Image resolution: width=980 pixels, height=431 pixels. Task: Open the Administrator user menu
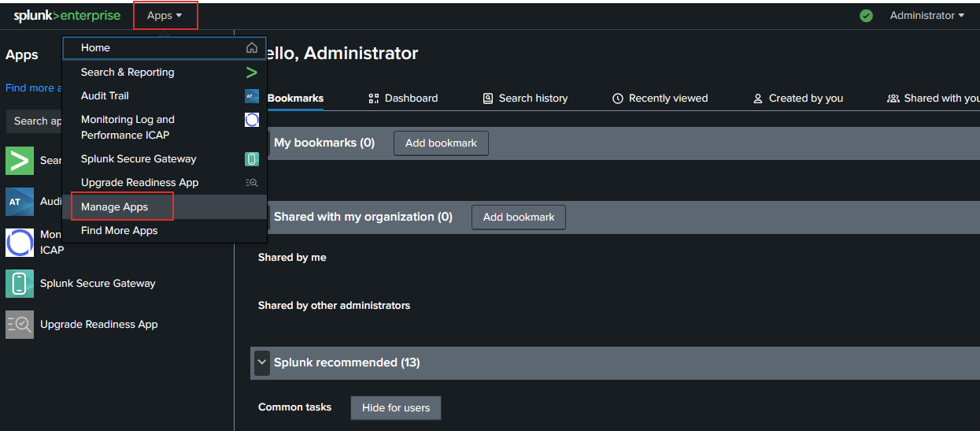coord(927,16)
